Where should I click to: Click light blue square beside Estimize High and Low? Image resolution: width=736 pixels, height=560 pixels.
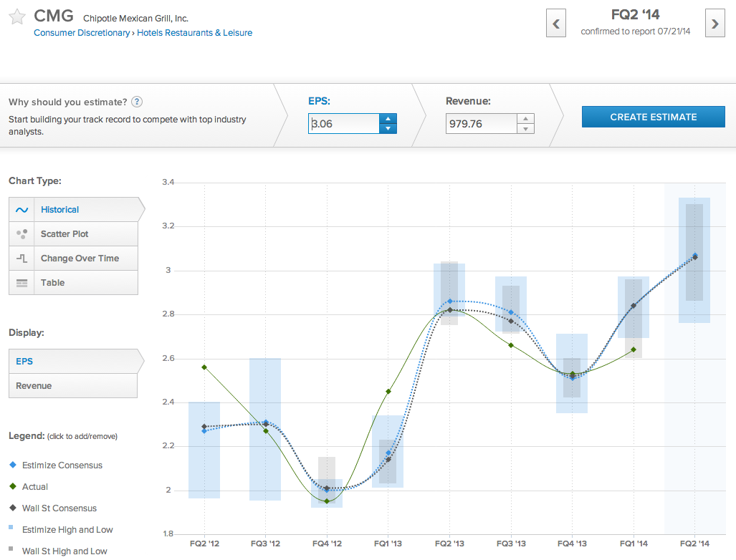(x=11, y=528)
